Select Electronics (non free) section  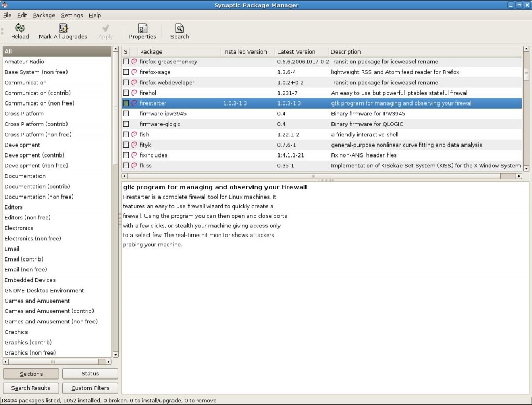point(57,238)
